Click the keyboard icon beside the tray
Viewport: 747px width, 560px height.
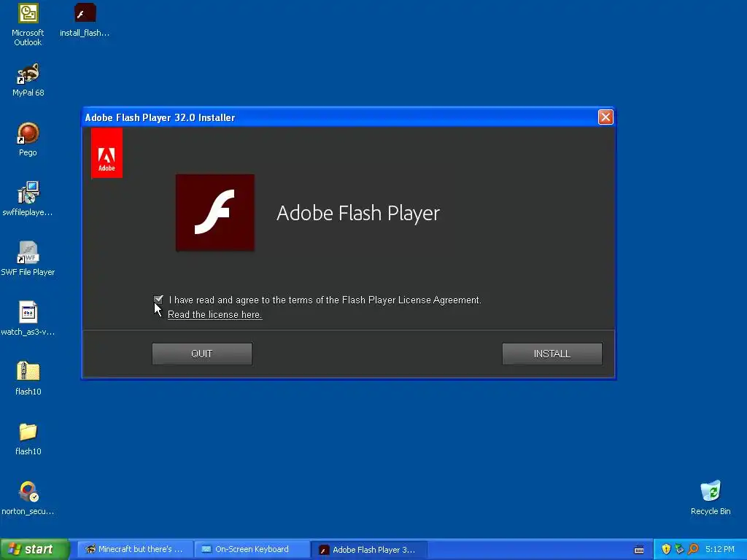tap(639, 550)
